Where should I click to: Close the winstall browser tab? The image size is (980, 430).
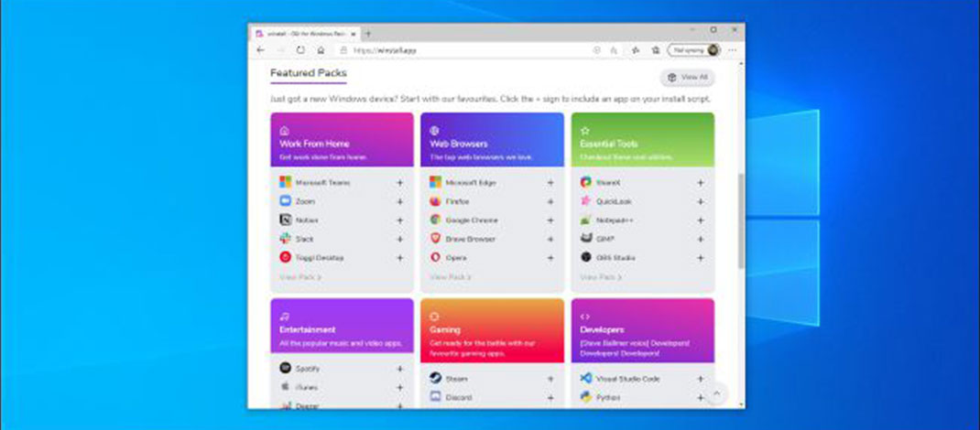coord(354,34)
